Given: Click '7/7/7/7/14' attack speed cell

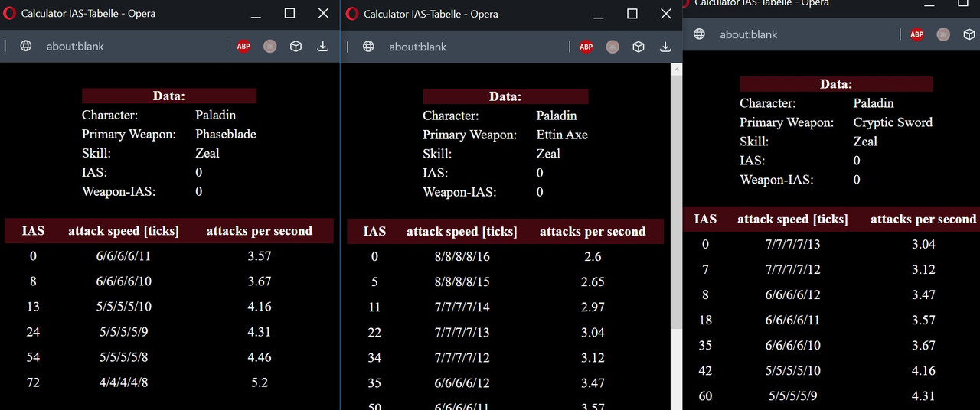Looking at the screenshot, I should click(x=462, y=307).
